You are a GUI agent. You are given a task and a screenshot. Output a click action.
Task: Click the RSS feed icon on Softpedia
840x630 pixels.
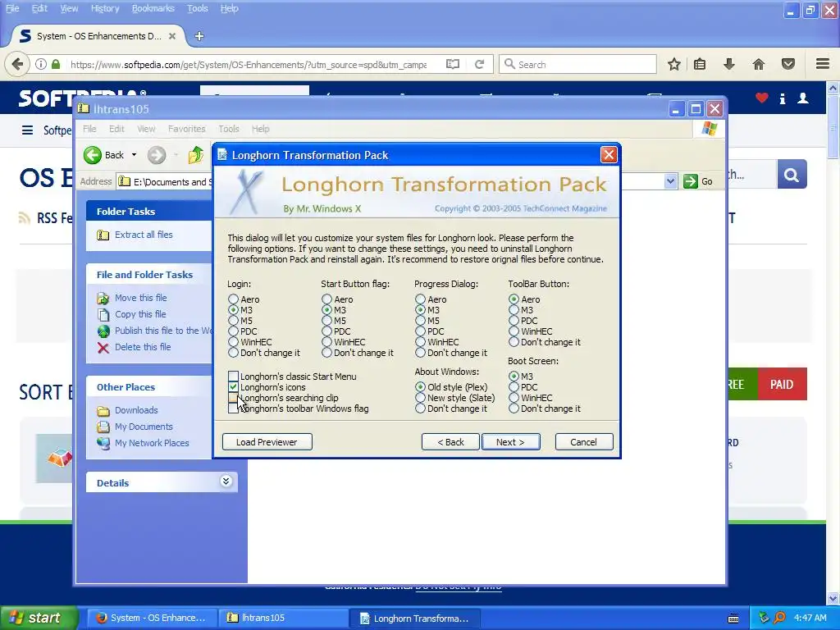(24, 217)
